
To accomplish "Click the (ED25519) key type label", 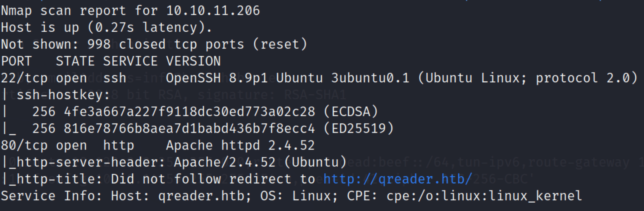I will (x=359, y=128).
